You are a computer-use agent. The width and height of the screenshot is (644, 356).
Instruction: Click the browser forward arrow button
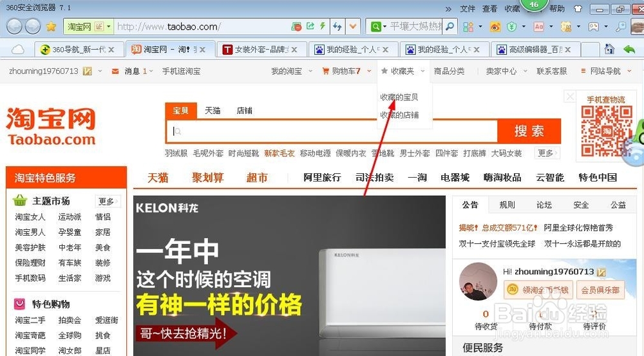pos(33,26)
